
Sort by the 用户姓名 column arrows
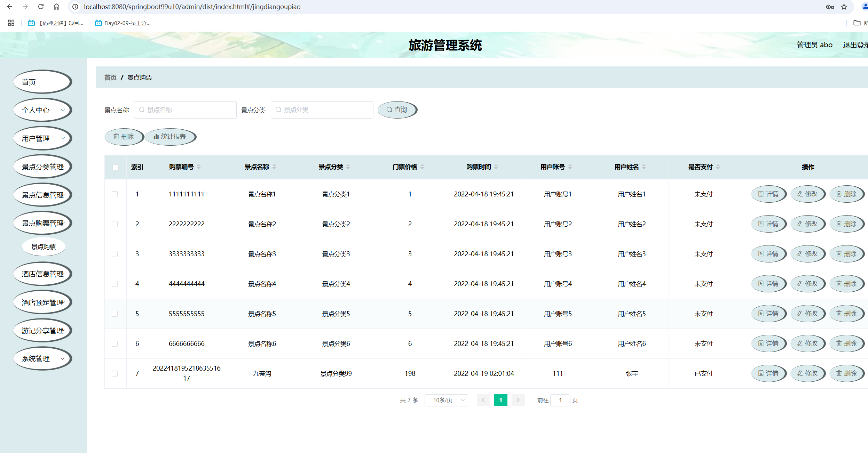644,167
